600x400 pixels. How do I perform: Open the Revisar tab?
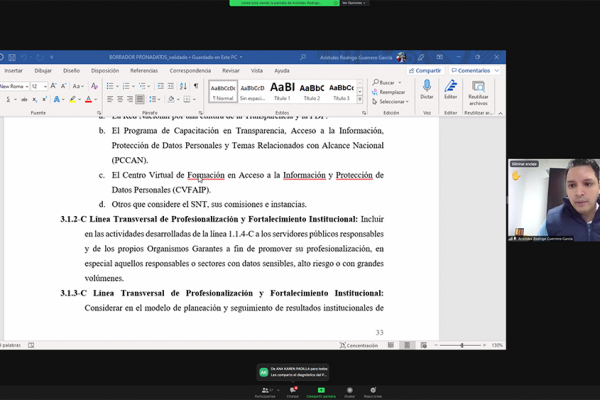click(x=231, y=71)
